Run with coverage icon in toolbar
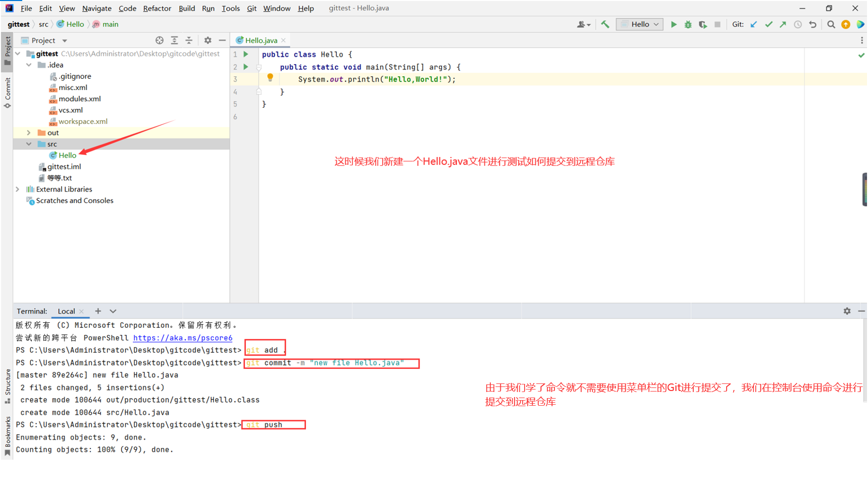This screenshot has width=868, height=488. coord(702,24)
